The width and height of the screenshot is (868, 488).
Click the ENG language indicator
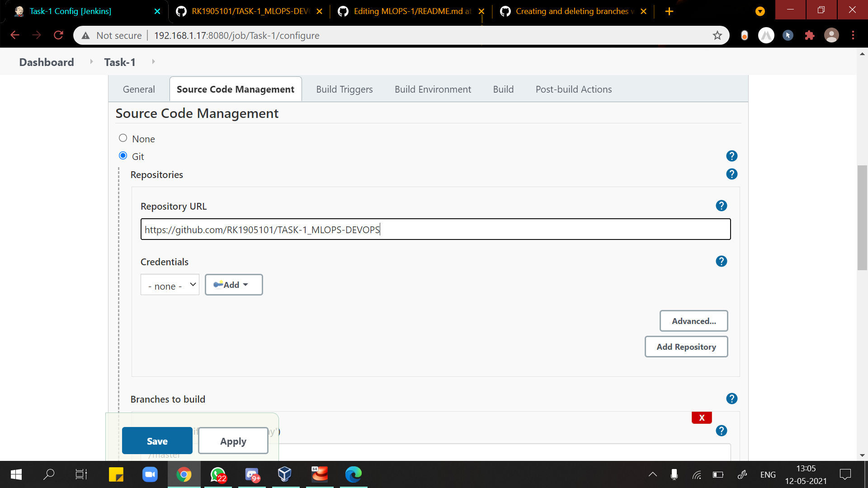tap(768, 474)
